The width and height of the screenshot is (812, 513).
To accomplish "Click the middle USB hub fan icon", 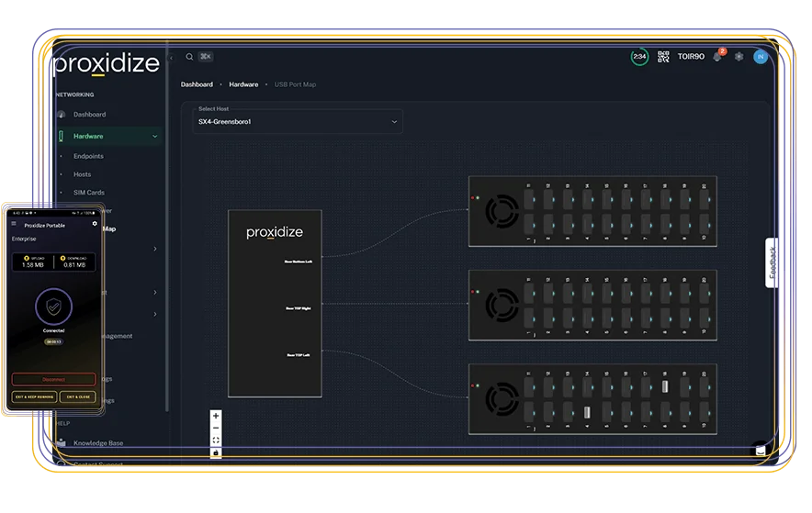I will (x=502, y=305).
